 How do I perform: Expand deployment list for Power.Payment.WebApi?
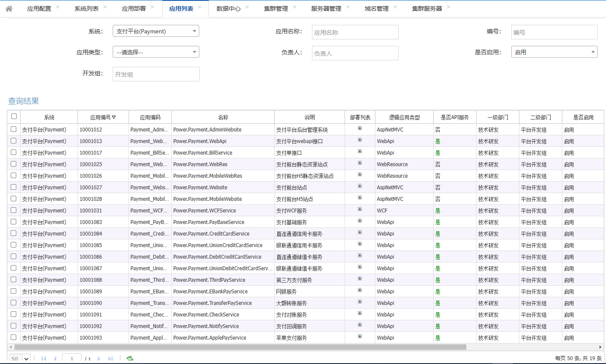click(x=360, y=140)
